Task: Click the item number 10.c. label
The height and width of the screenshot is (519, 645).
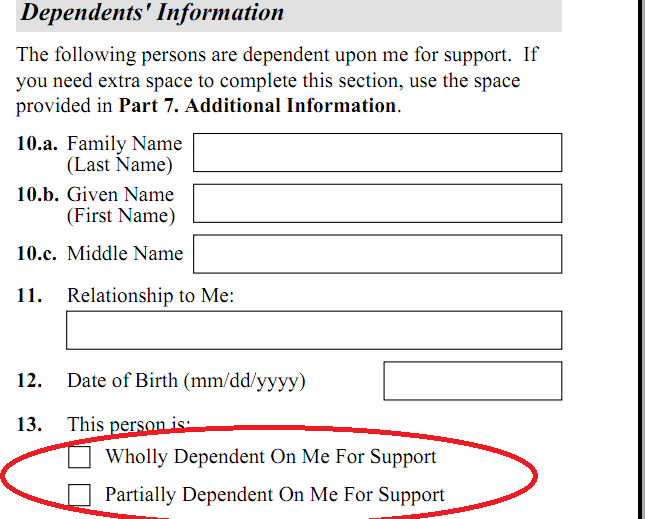Action: pyautogui.click(x=37, y=254)
